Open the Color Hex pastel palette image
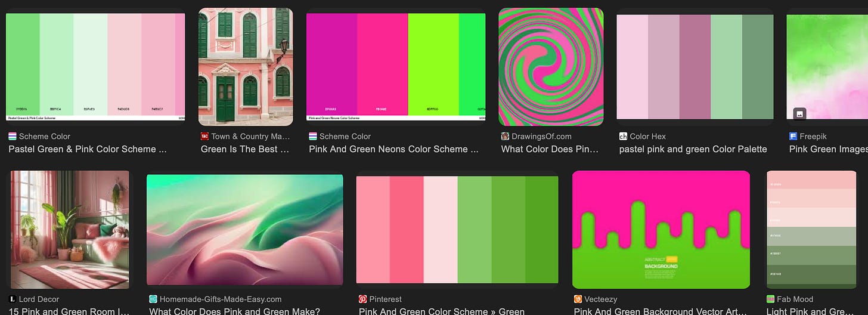Screen dimensions: 868x315 point(695,67)
